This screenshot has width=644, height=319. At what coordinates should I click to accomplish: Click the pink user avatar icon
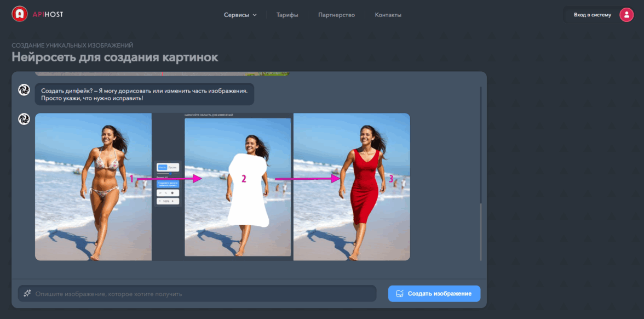tap(626, 15)
